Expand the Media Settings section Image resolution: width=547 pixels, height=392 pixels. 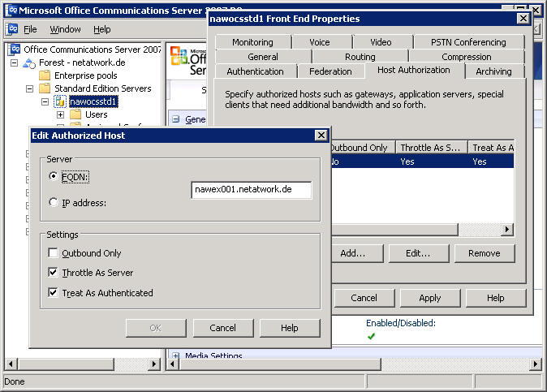tap(175, 355)
